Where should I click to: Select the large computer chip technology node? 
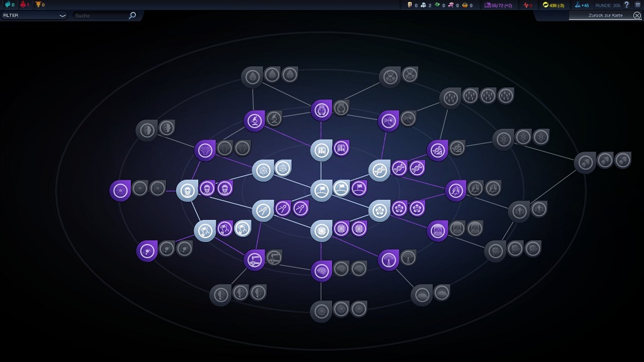click(321, 230)
